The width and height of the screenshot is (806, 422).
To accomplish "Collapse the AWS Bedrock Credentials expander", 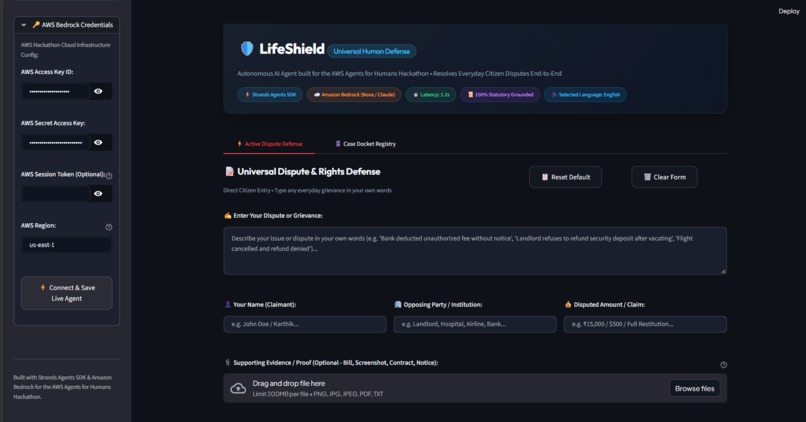I will (24, 25).
